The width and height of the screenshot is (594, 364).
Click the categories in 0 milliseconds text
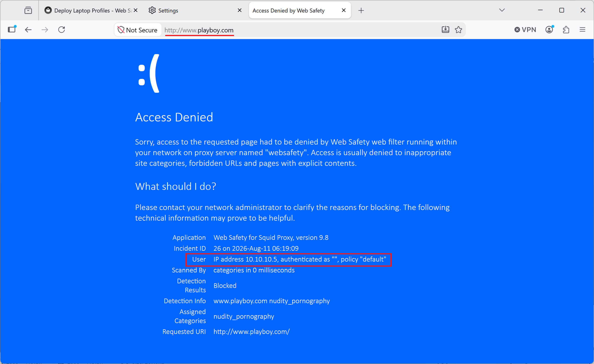[x=254, y=270]
